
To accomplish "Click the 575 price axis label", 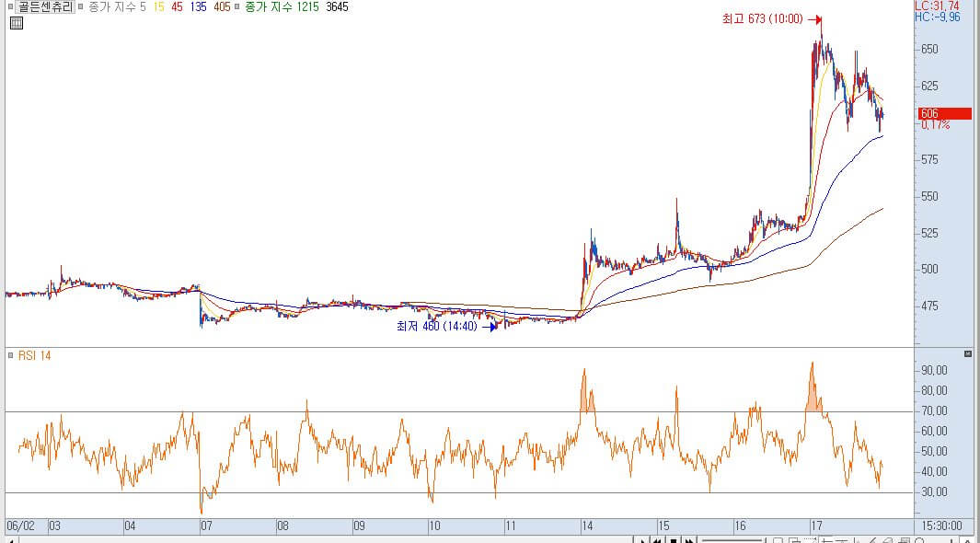I will pyautogui.click(x=929, y=160).
